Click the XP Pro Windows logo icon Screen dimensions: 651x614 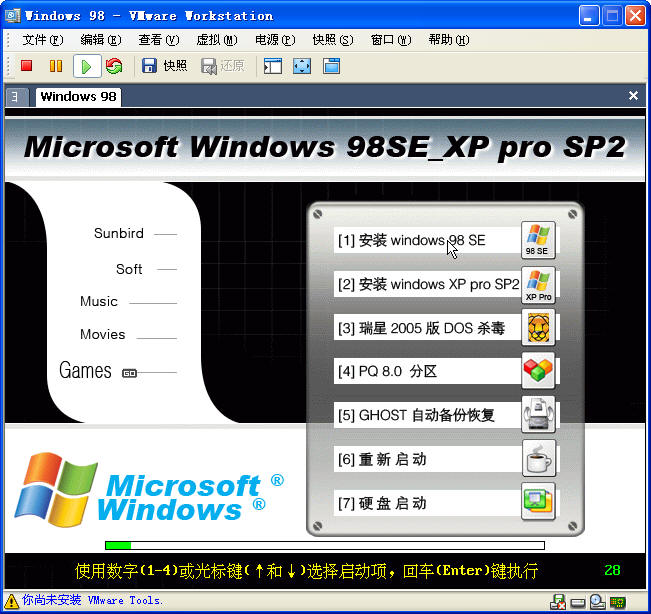[538, 285]
